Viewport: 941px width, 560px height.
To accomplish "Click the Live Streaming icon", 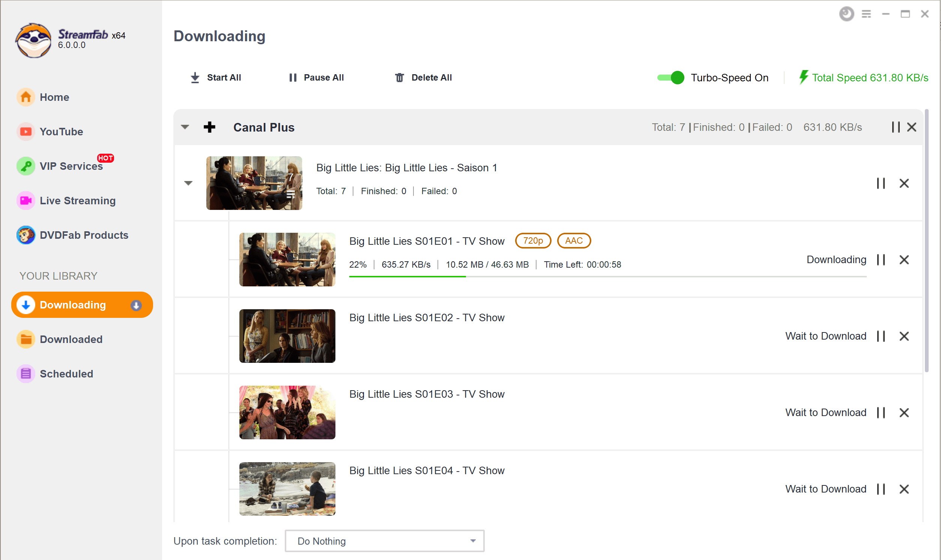I will (25, 200).
